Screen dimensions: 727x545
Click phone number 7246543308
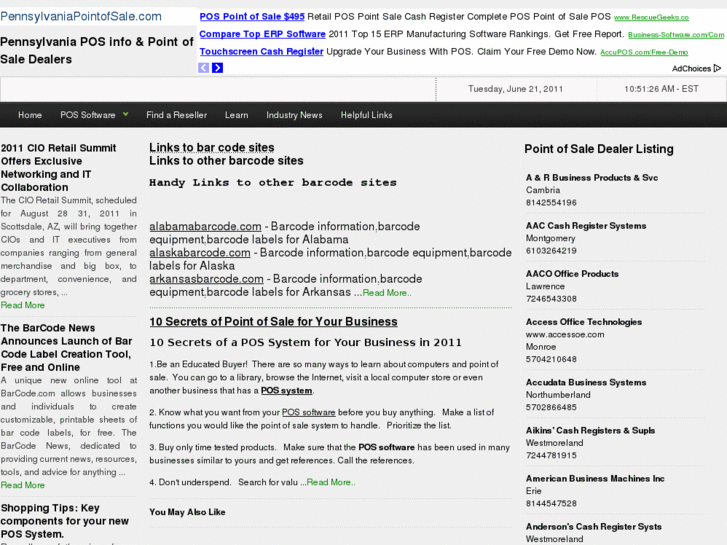coord(551,299)
